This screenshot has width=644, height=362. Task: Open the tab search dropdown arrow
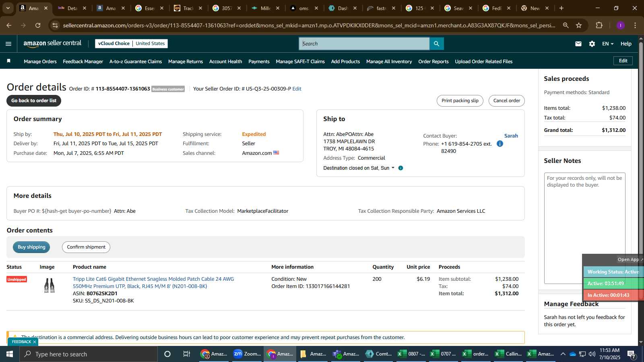8,8
